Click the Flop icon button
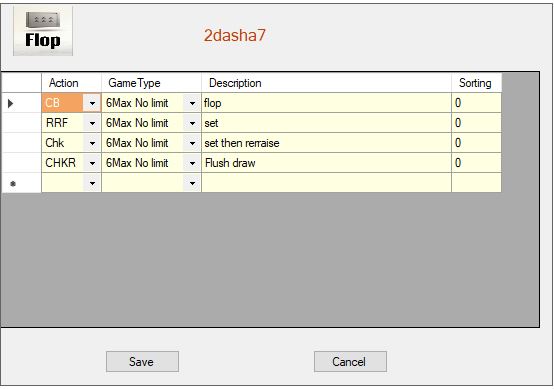554x389 pixels. [x=43, y=31]
